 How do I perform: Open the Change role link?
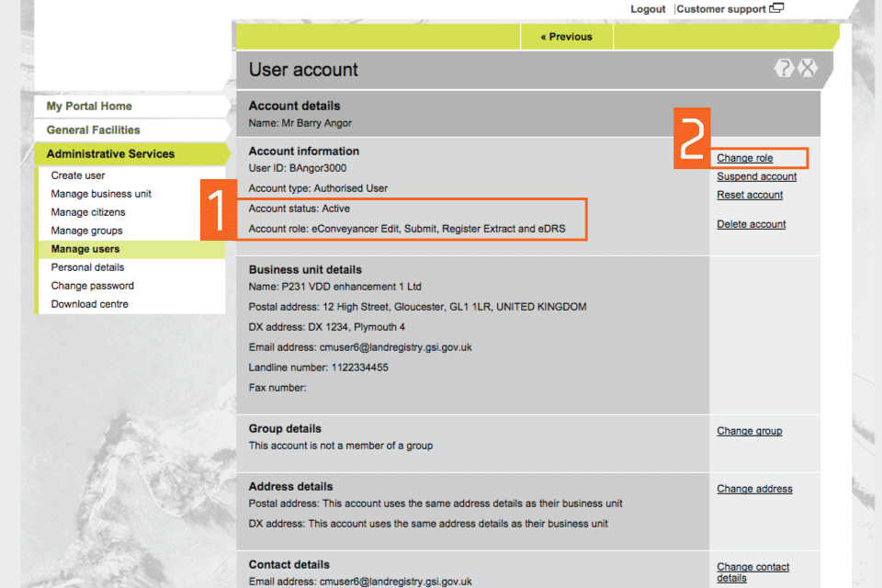click(745, 158)
